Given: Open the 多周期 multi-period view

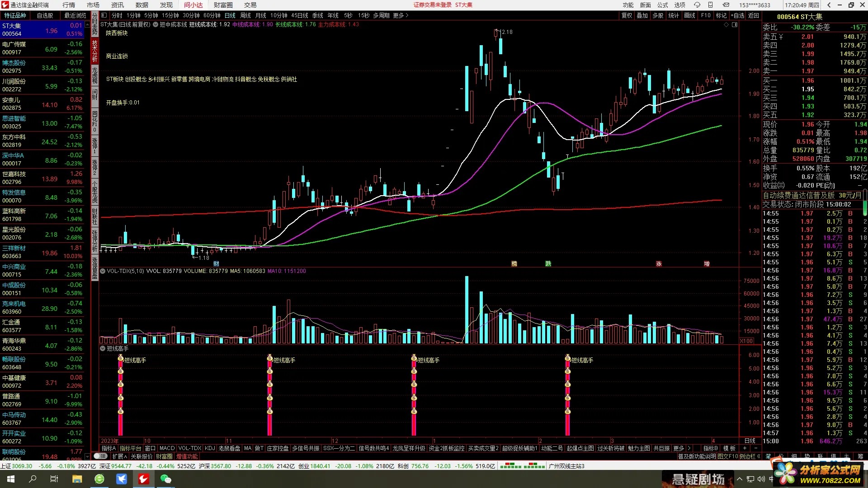Looking at the screenshot, I should point(381,15).
